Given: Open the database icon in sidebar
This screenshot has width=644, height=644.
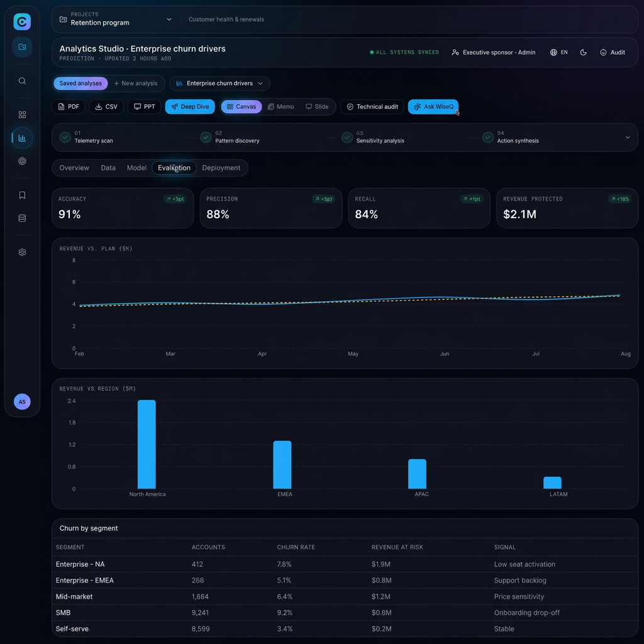Looking at the screenshot, I should tap(22, 218).
